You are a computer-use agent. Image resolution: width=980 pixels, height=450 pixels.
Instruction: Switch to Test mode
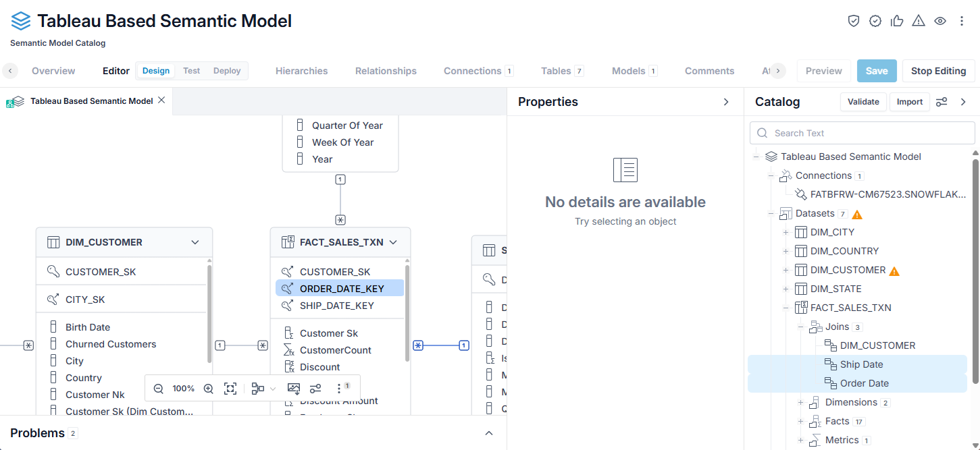[x=192, y=71]
